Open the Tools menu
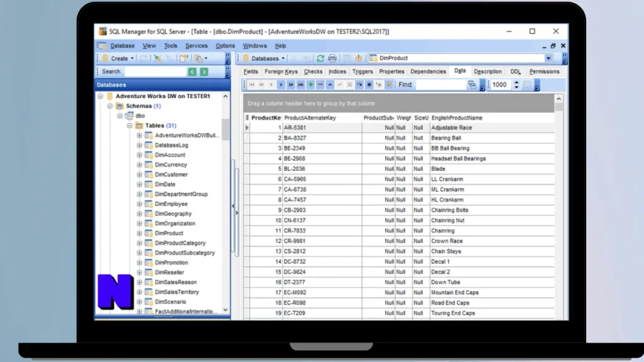The width and height of the screenshot is (644, 362). point(170,46)
